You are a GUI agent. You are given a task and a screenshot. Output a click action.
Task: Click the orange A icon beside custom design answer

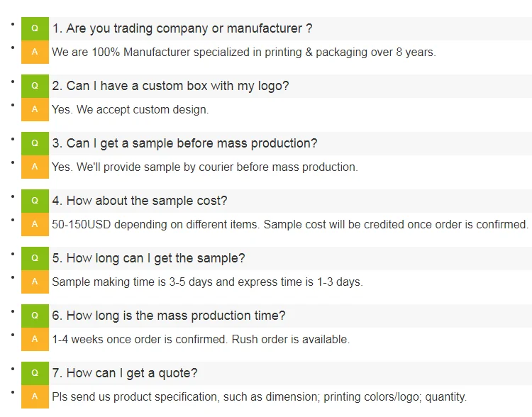(35, 109)
